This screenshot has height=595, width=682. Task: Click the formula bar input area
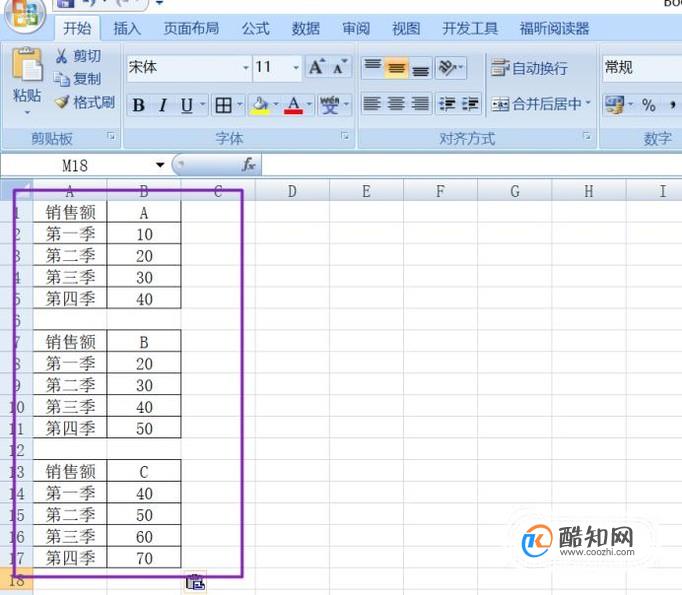point(472,165)
